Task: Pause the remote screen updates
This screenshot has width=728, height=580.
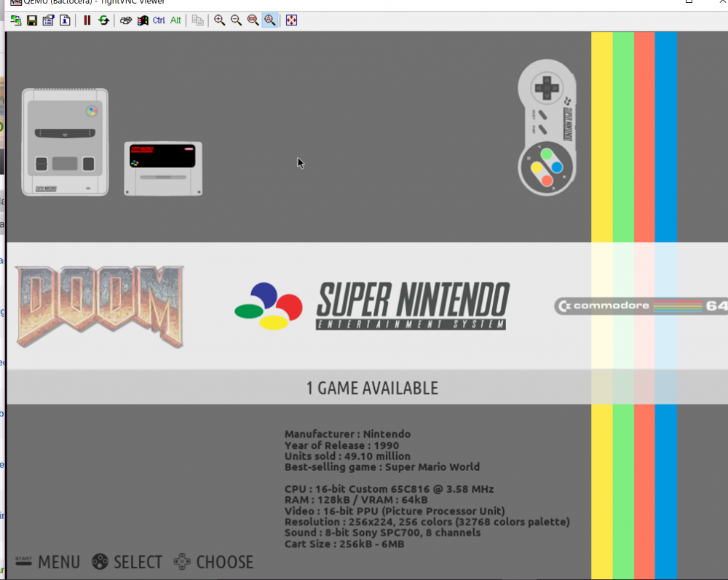Action: pos(87,20)
